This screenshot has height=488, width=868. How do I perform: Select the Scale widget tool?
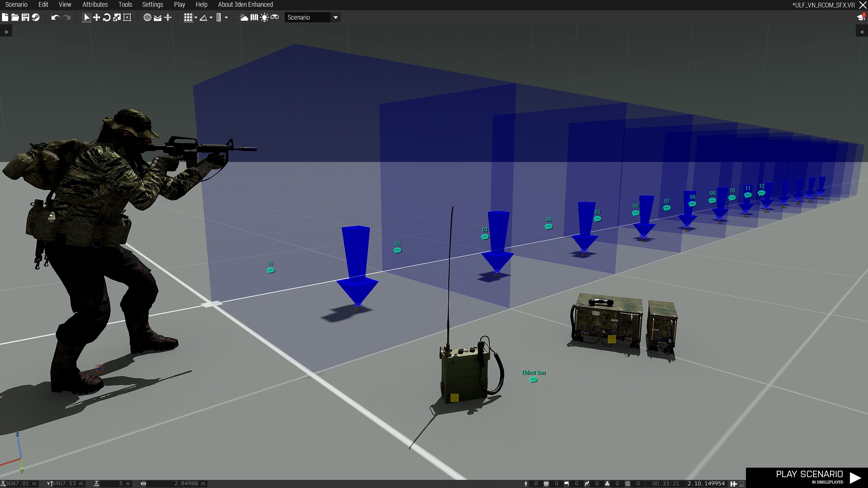click(117, 18)
